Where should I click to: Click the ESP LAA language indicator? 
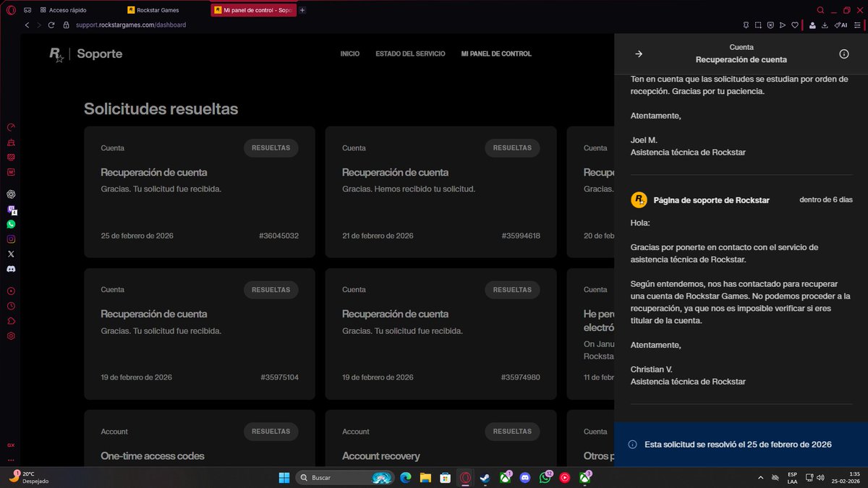[792, 478]
